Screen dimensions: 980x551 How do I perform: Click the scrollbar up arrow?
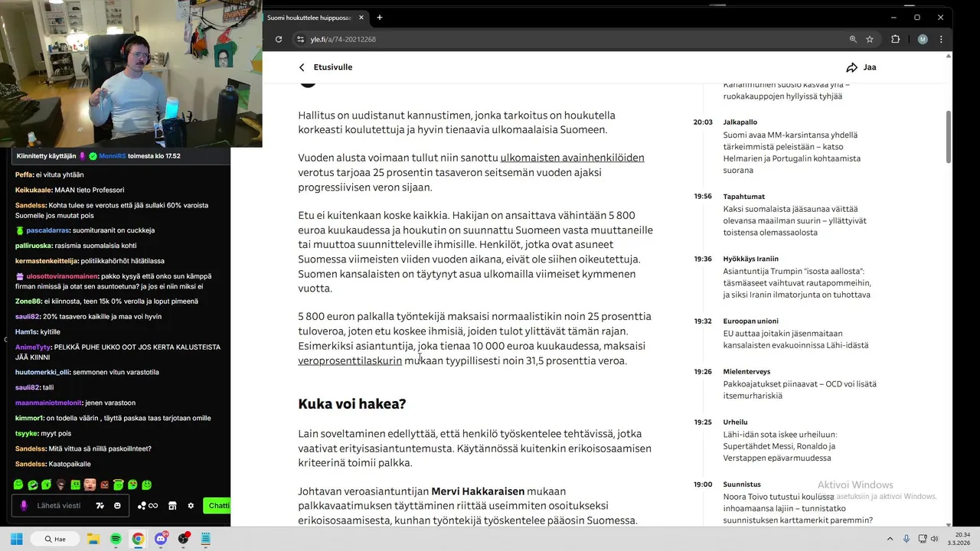tap(949, 57)
